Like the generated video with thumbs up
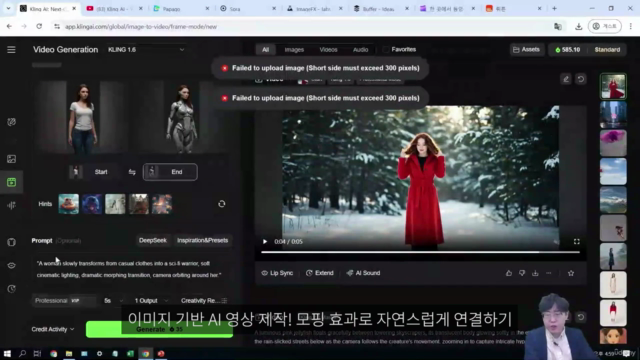 509,273
